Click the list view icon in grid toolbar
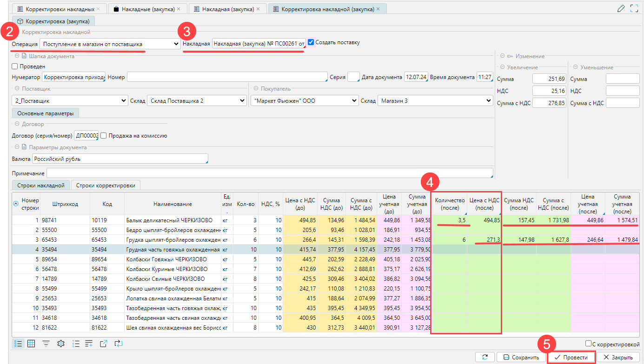This screenshot has height=364, width=644. [18, 344]
